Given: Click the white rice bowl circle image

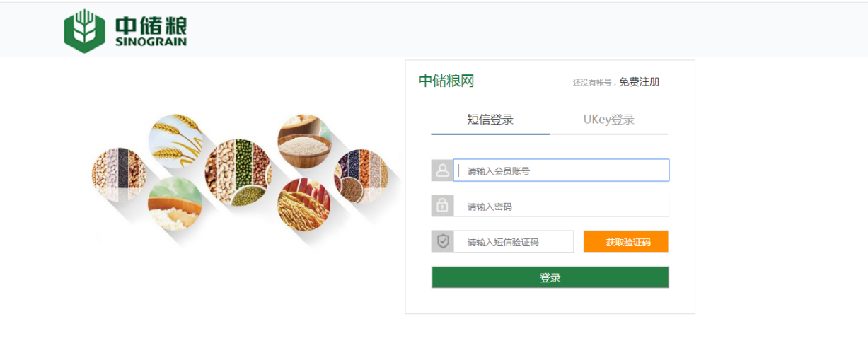Looking at the screenshot, I should (305, 141).
